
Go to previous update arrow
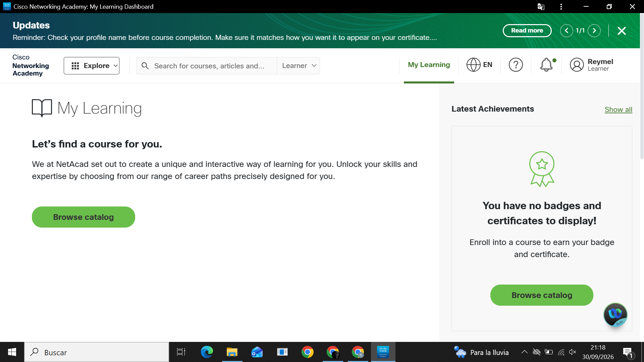pos(567,31)
